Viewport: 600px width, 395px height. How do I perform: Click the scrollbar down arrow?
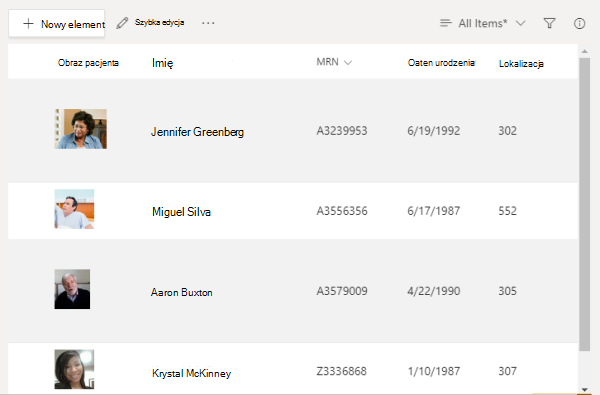pos(584,389)
